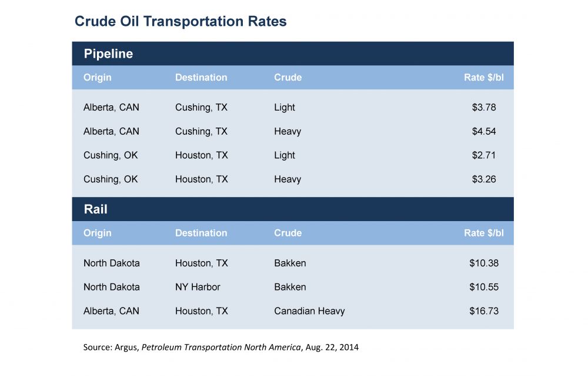Click the NY Harbor destination cell
The height and width of the screenshot is (384, 588).
click(198, 287)
